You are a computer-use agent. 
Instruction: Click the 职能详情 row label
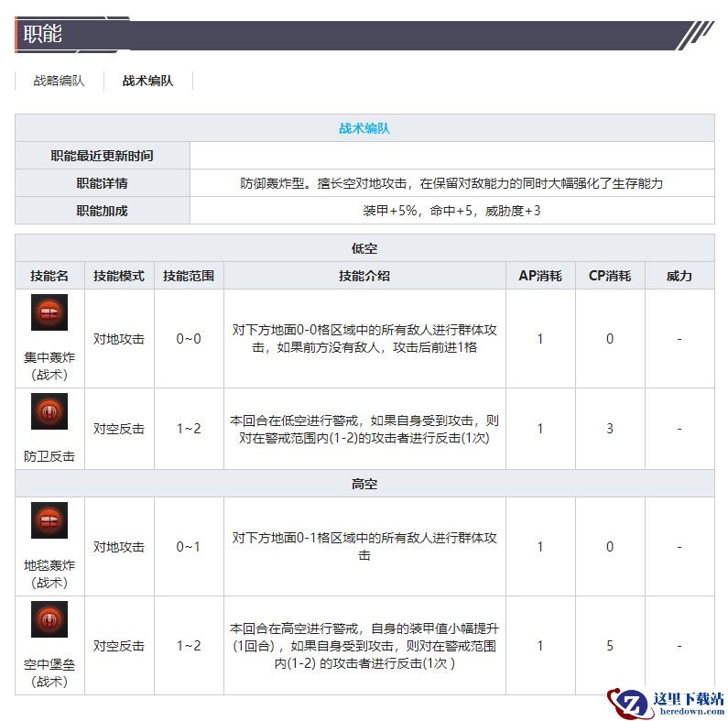(x=103, y=183)
